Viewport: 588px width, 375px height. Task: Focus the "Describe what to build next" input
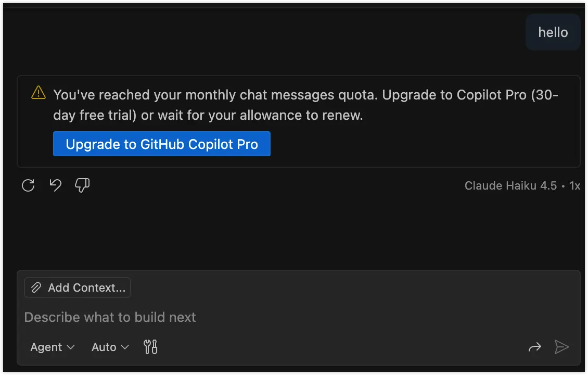260,317
